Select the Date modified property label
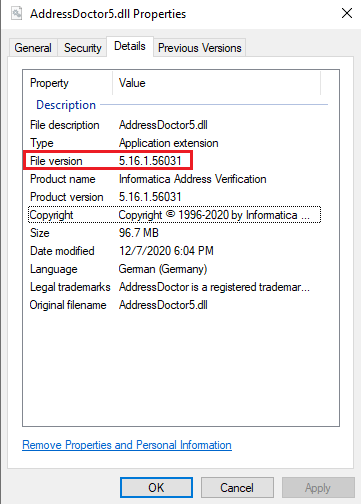The height and width of the screenshot is (504, 361). point(62,251)
